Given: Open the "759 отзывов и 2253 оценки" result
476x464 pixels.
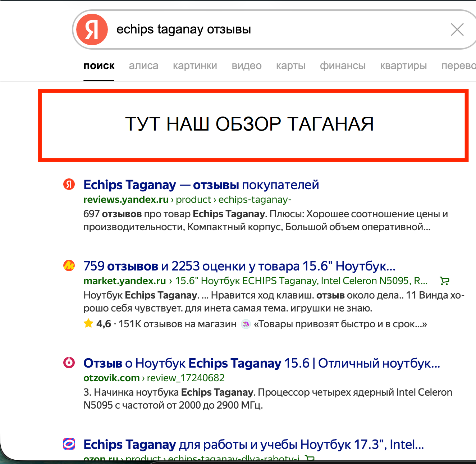Looking at the screenshot, I should tap(239, 266).
